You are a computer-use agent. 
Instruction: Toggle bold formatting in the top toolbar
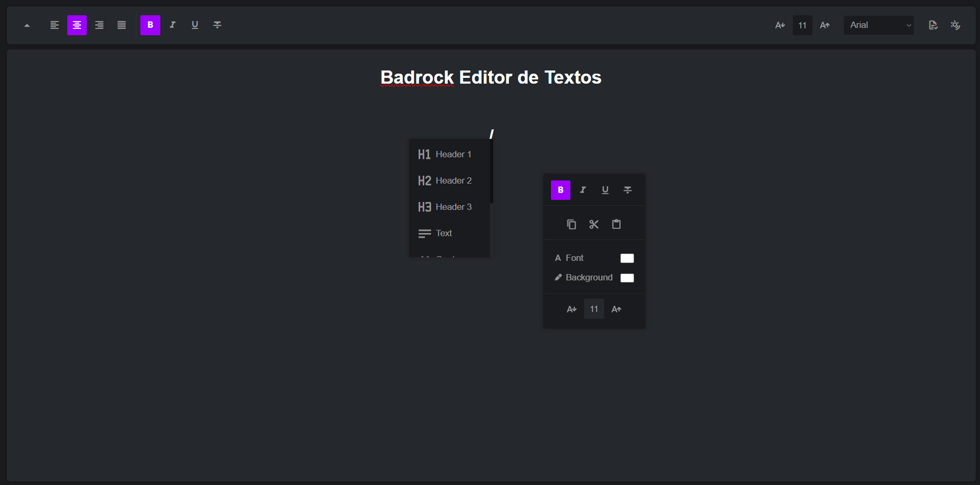[x=150, y=25]
